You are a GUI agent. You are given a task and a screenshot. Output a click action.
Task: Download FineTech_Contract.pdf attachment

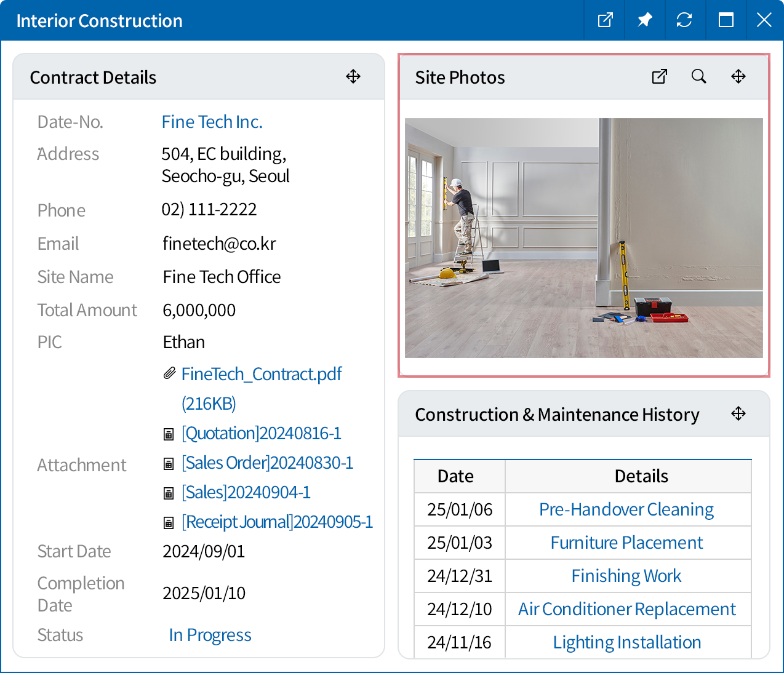point(261,374)
